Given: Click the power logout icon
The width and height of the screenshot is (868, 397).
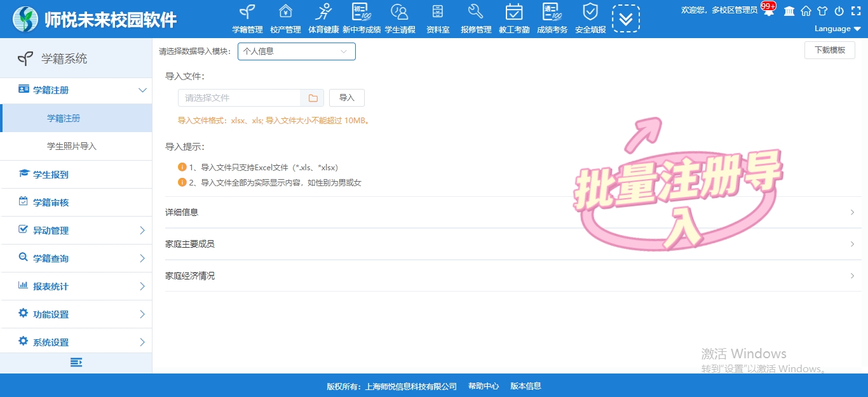Looking at the screenshot, I should point(839,11).
